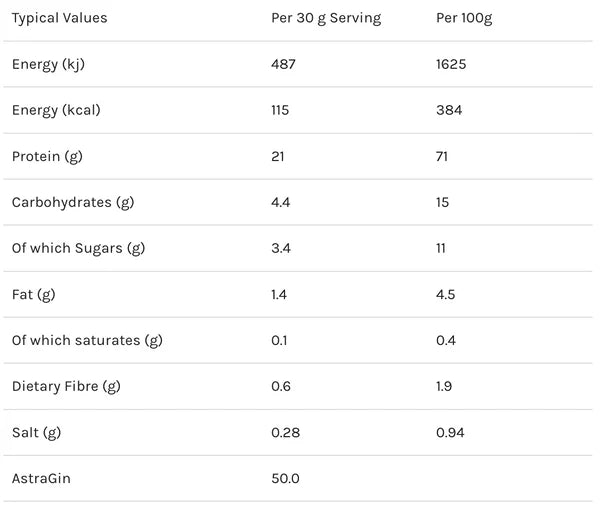
Task: Select the Salt (g) row label
Action: [x=36, y=432]
